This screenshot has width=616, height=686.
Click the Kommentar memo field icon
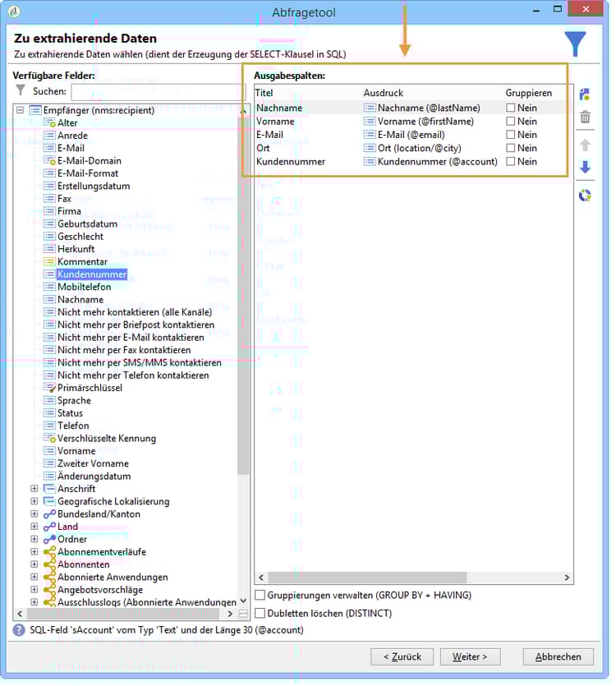tap(49, 261)
